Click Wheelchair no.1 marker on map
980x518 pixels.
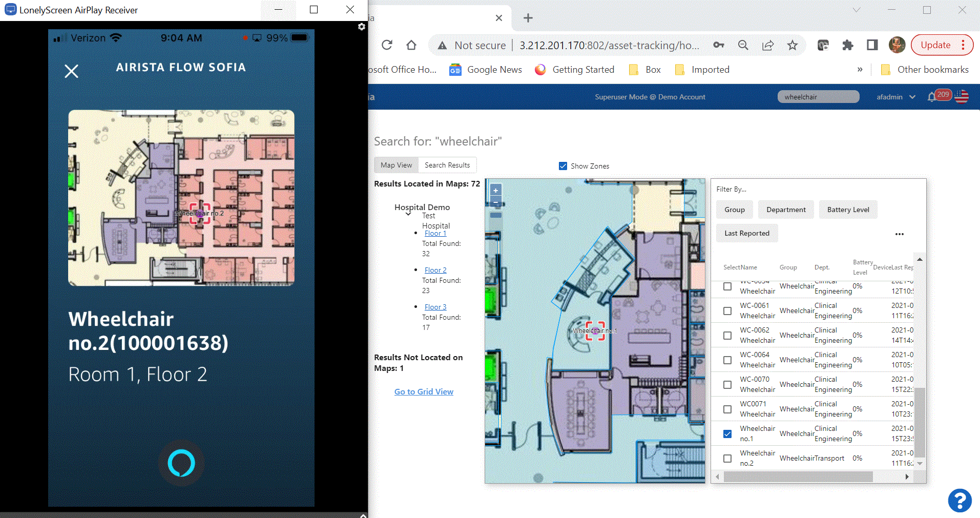(595, 331)
